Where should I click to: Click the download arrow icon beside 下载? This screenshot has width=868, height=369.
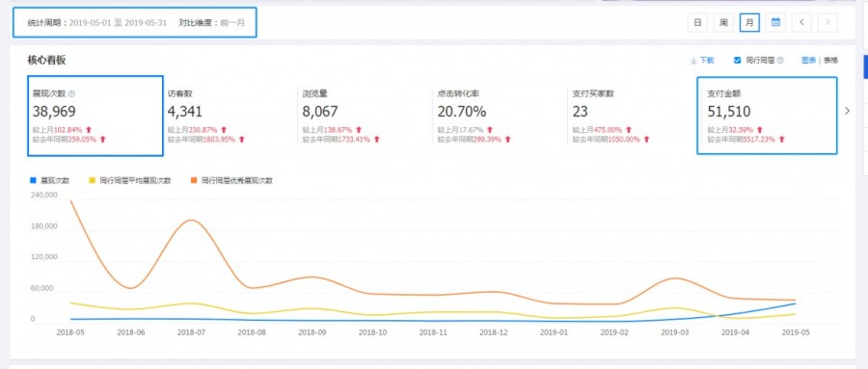pos(693,61)
